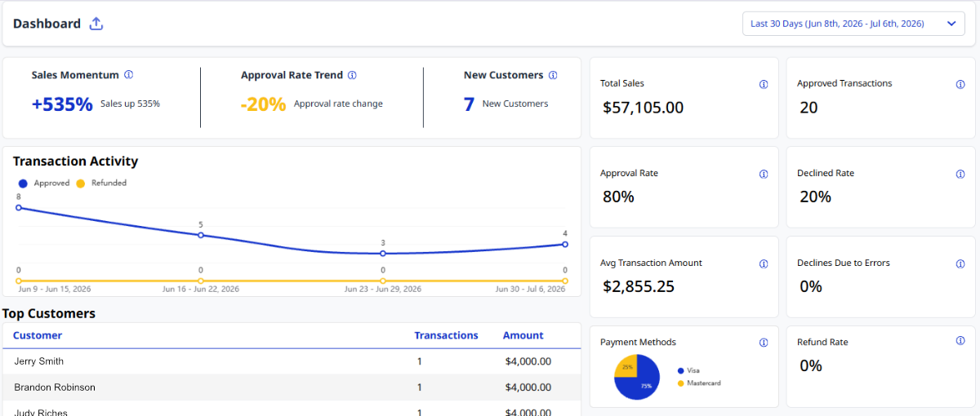Toggle the Approved series in chart legend
980x416 pixels.
(44, 184)
